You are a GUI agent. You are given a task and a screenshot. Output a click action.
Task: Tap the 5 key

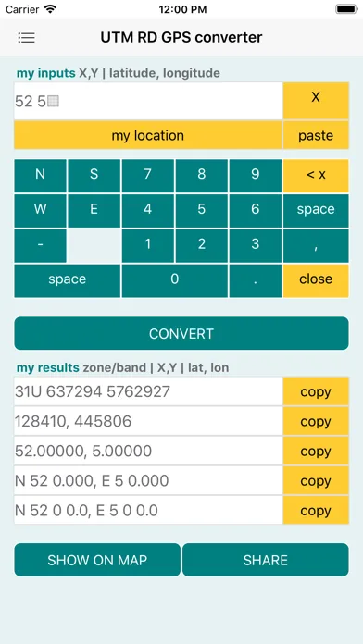[x=202, y=211]
